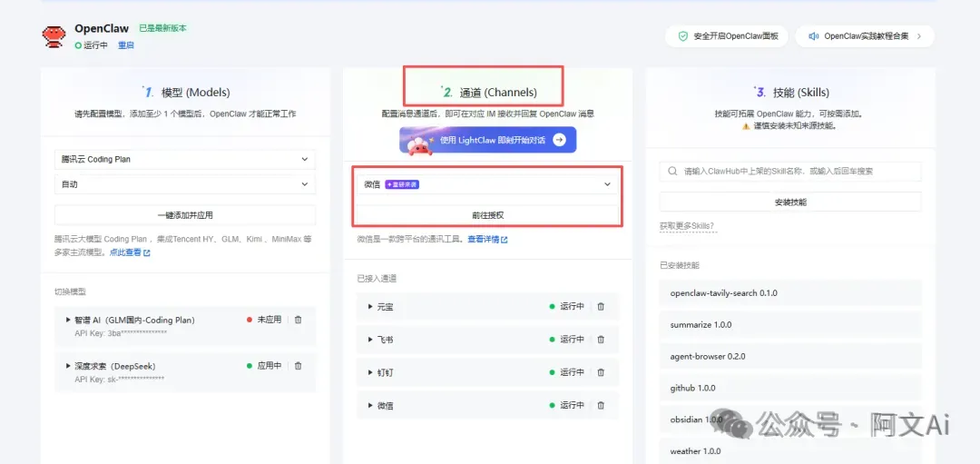Image resolution: width=980 pixels, height=464 pixels.
Task: Open OpenClaw实践教程合集 button
Action: click(865, 36)
